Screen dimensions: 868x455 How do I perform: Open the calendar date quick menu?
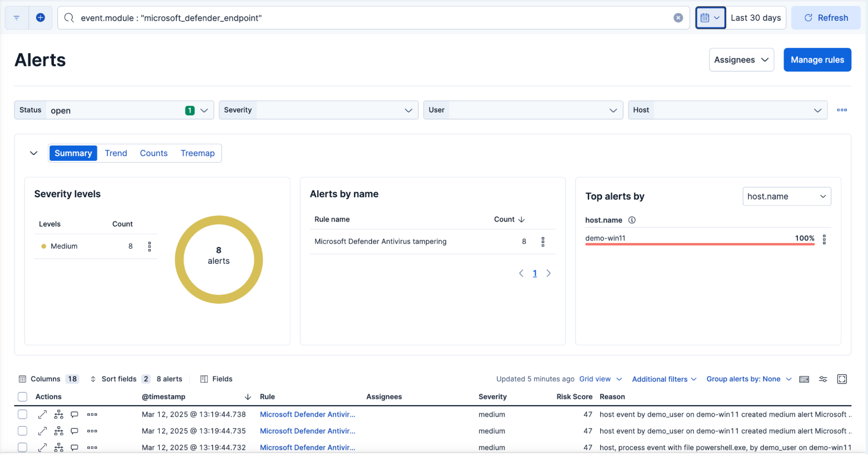coord(710,18)
